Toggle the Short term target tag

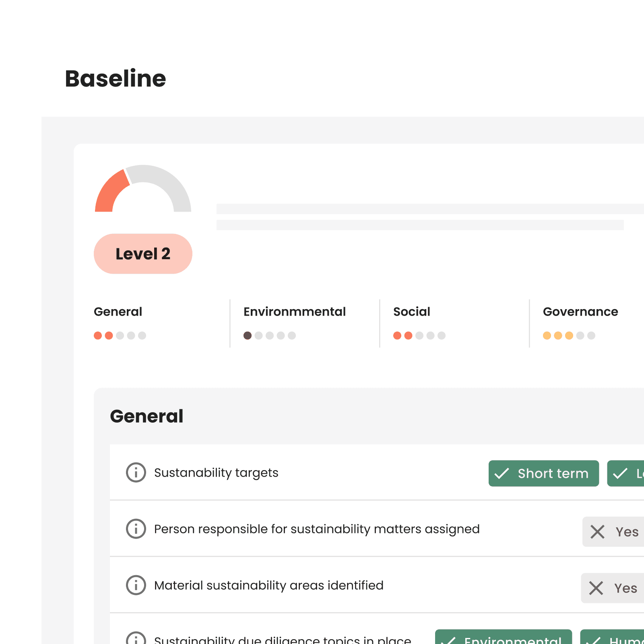tap(543, 473)
